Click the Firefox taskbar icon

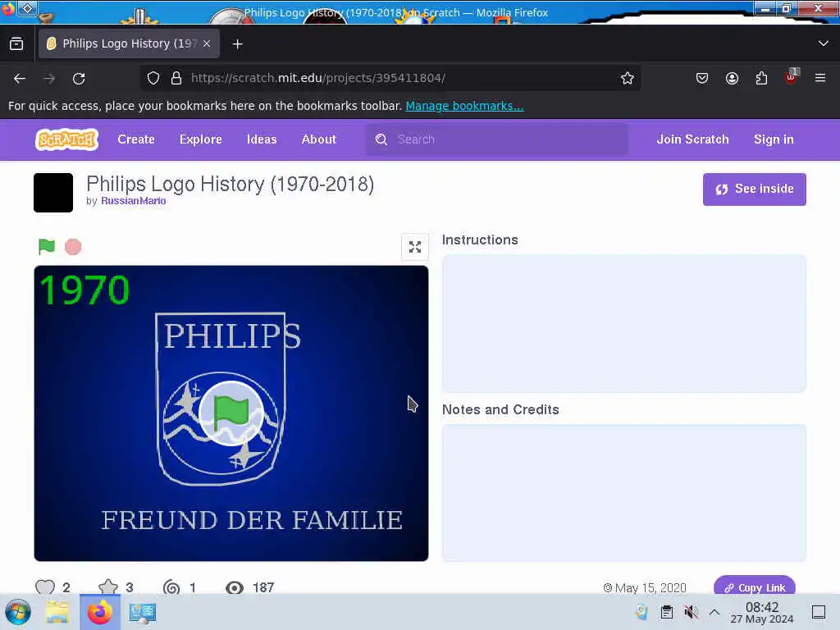tap(99, 612)
